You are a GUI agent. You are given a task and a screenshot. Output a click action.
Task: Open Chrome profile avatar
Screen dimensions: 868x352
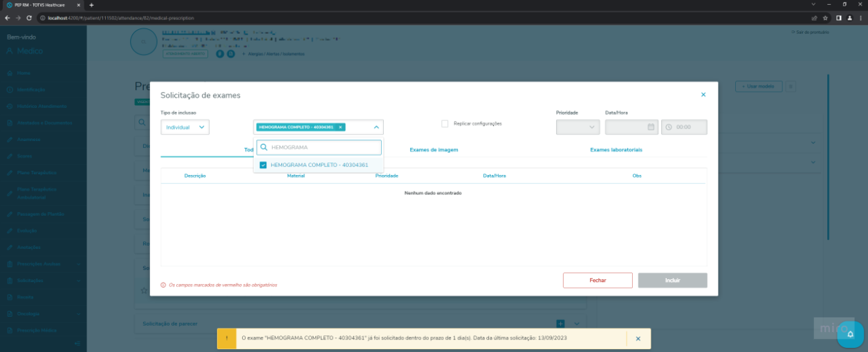850,17
